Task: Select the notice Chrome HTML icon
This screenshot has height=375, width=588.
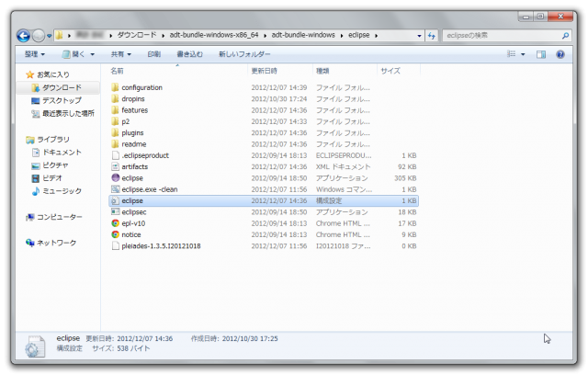Action: tap(115, 234)
